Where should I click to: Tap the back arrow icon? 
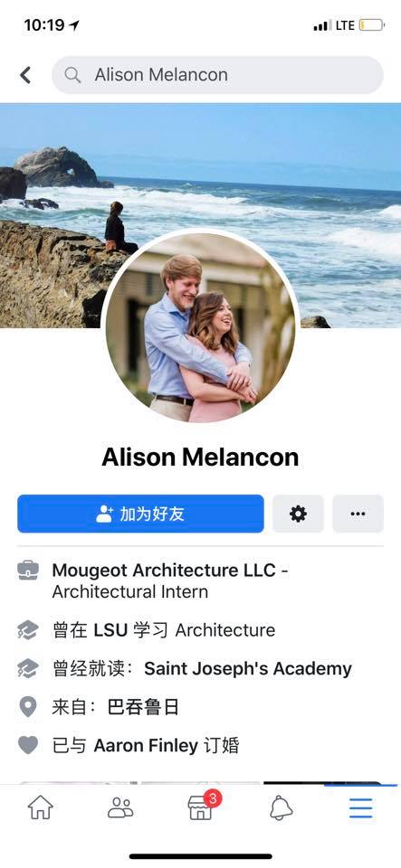pos(25,75)
